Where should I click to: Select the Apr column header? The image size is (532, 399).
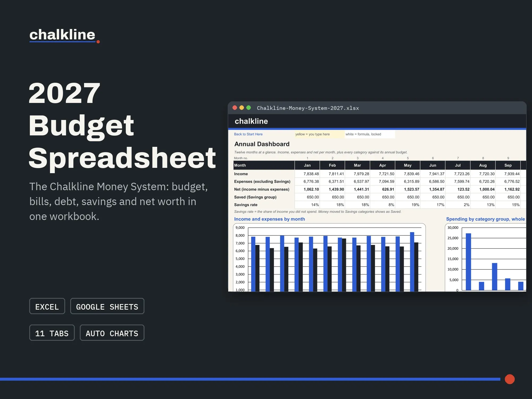pos(383,165)
